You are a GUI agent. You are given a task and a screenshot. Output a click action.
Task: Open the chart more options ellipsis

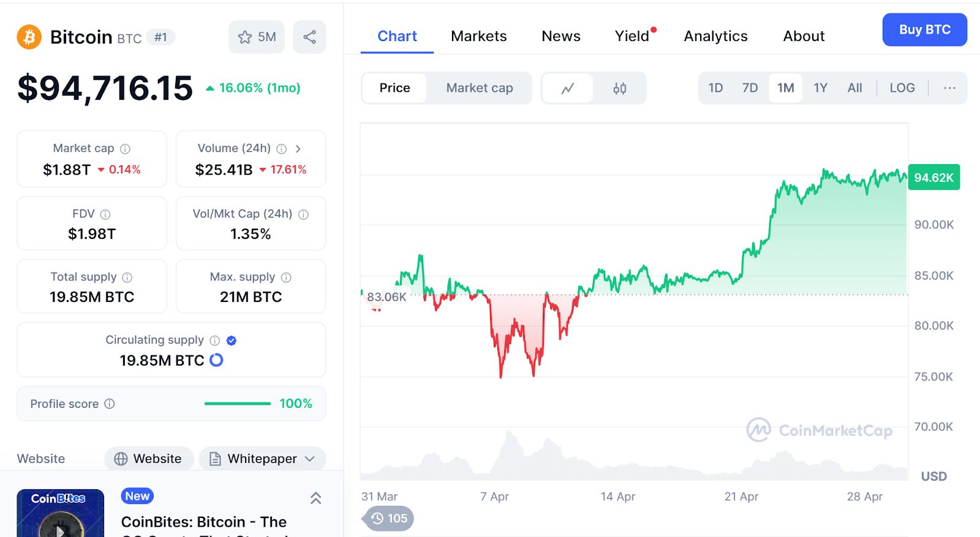click(x=949, y=88)
